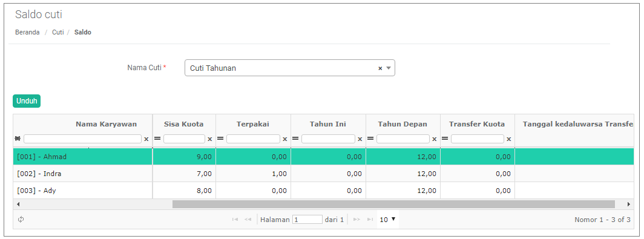Clear the Terpakai filter with x
Viewport: 644px width, 239px height.
285,139
